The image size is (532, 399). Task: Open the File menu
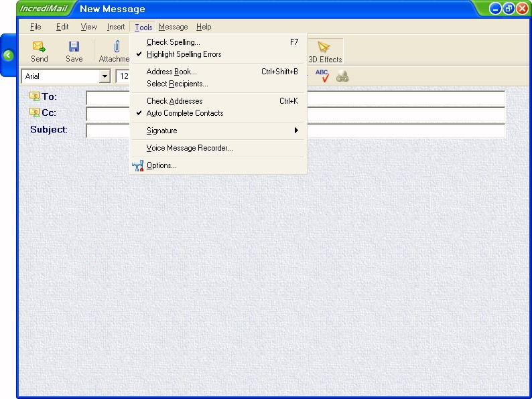pos(36,27)
